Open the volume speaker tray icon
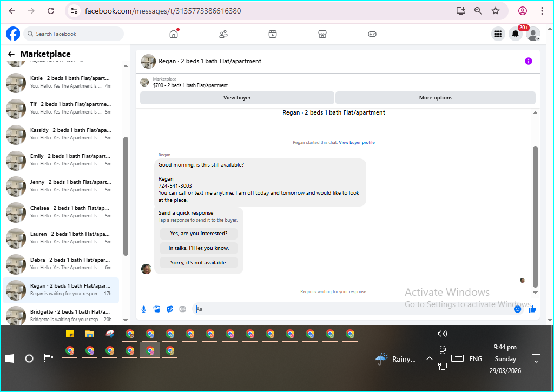This screenshot has height=392, width=554. pyautogui.click(x=442, y=334)
